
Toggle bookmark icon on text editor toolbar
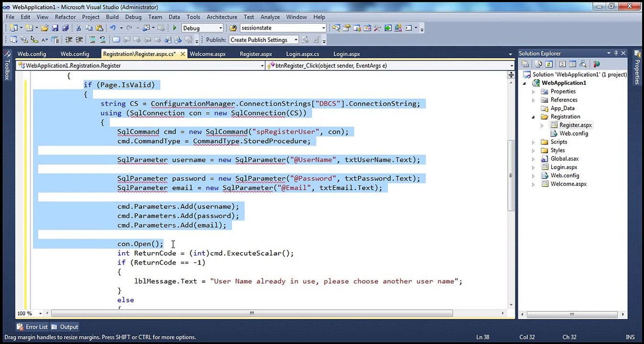click(116, 40)
